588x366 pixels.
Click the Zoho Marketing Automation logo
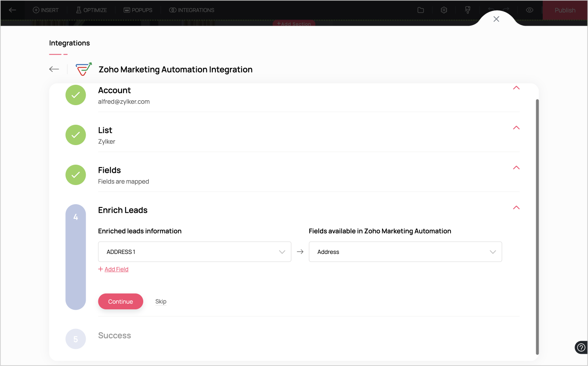click(x=84, y=69)
